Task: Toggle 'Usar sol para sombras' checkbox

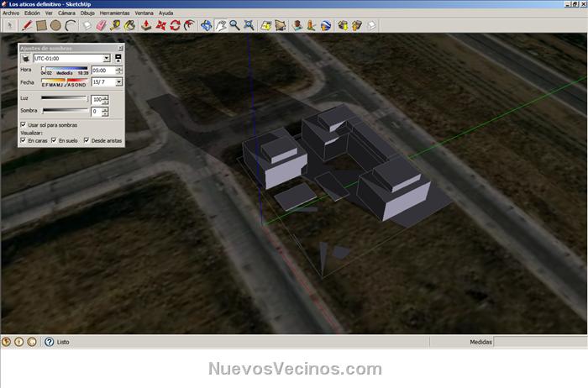Action: tap(23, 124)
